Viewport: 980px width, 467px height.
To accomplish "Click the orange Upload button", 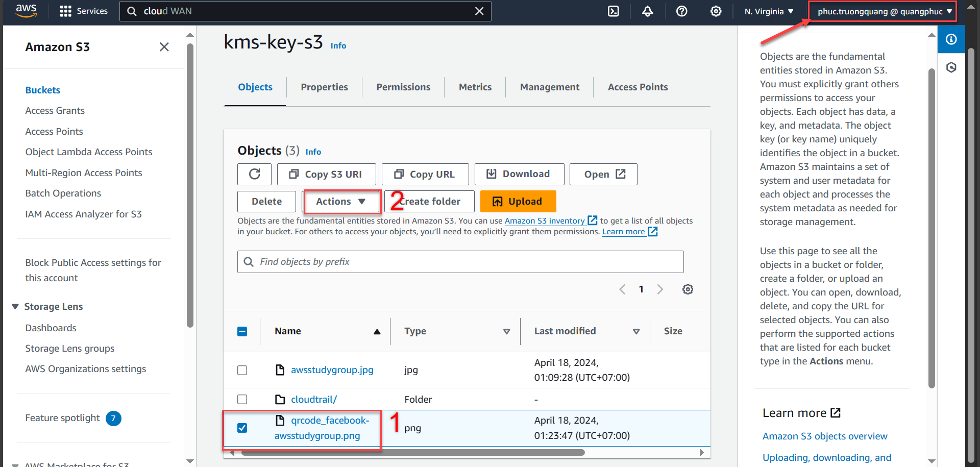I will point(518,202).
